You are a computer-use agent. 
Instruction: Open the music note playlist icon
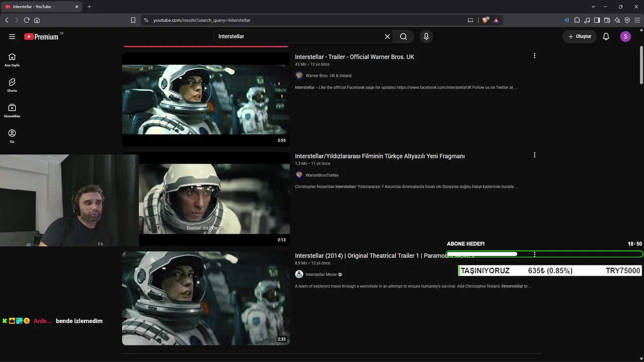[x=587, y=20]
